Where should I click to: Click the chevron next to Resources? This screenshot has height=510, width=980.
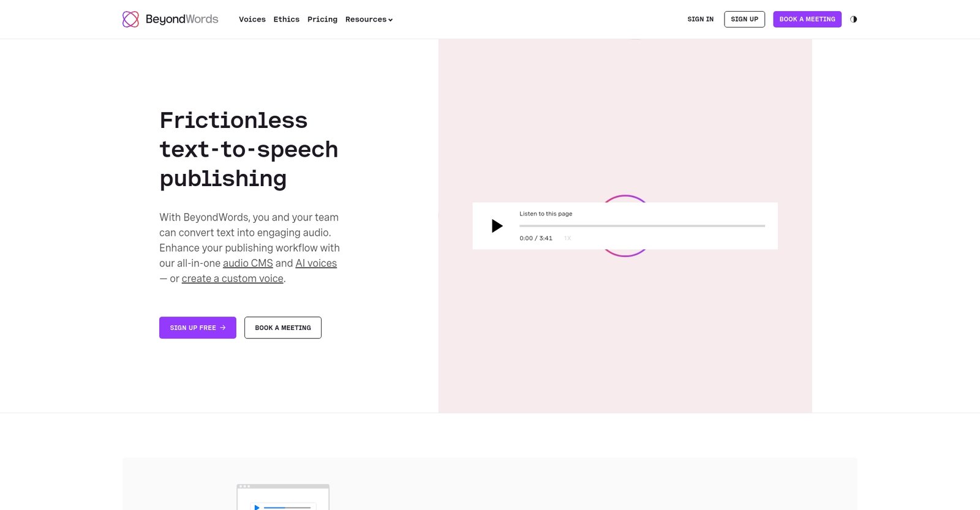coord(391,20)
